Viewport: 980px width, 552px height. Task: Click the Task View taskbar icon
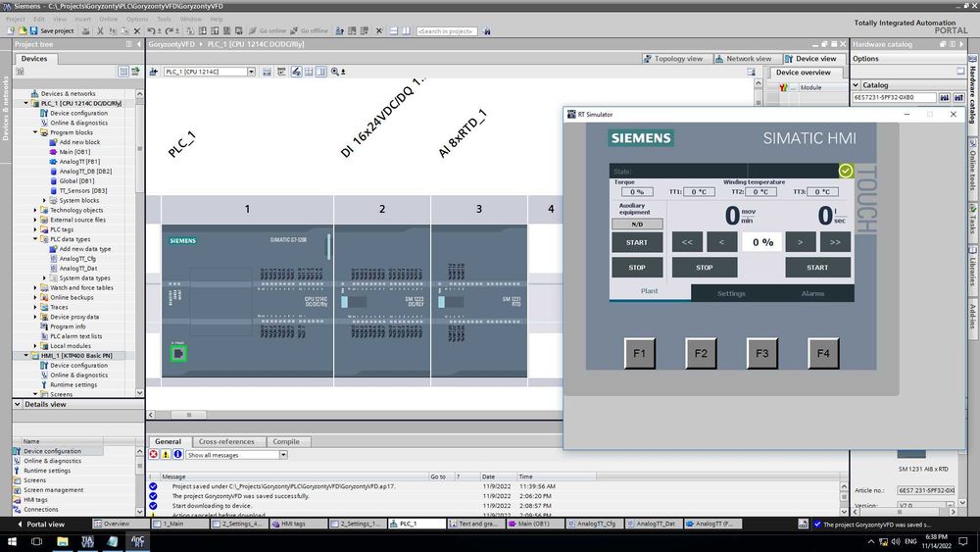[37, 541]
